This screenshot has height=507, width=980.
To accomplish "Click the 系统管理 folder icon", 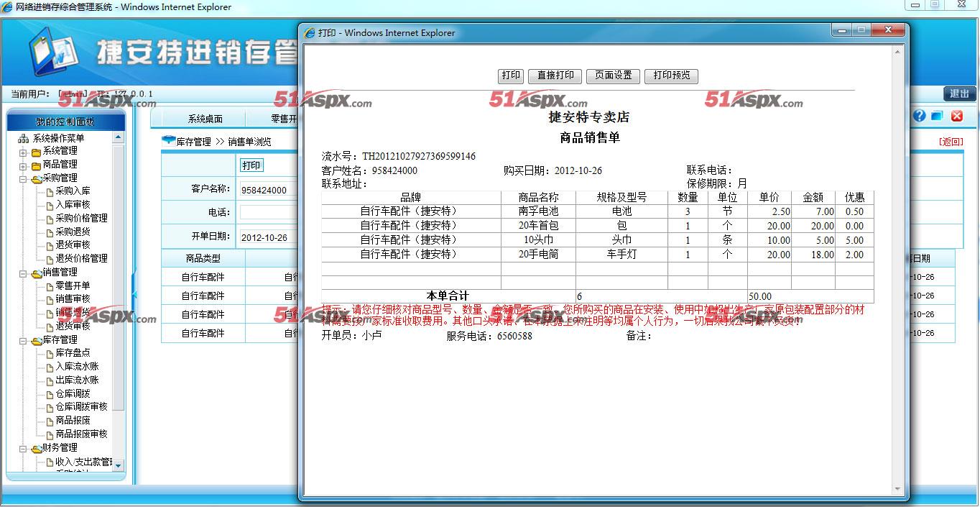I will [36, 152].
